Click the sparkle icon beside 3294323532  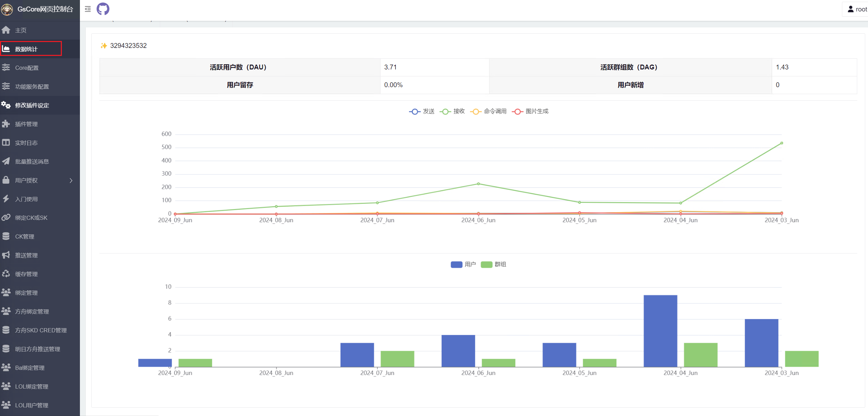pyautogui.click(x=104, y=46)
